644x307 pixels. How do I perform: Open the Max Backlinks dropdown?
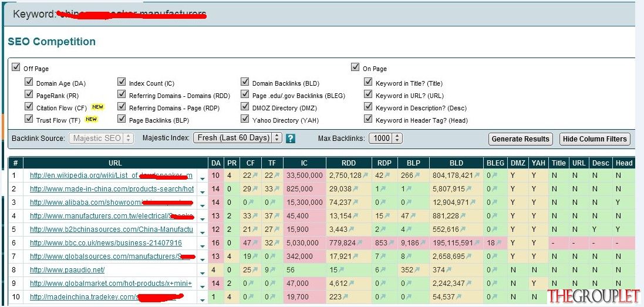(x=385, y=139)
